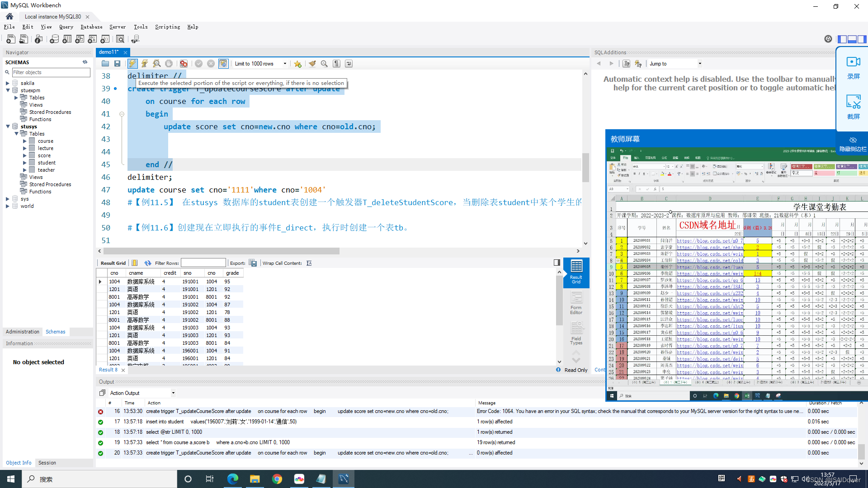Click Execute statement under cursor icon

[x=145, y=64]
